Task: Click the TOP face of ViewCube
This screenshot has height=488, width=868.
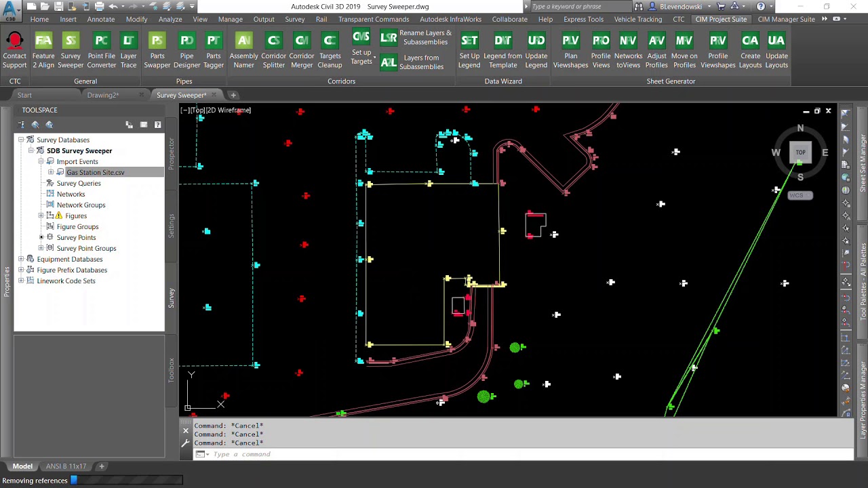Action: pyautogui.click(x=800, y=152)
